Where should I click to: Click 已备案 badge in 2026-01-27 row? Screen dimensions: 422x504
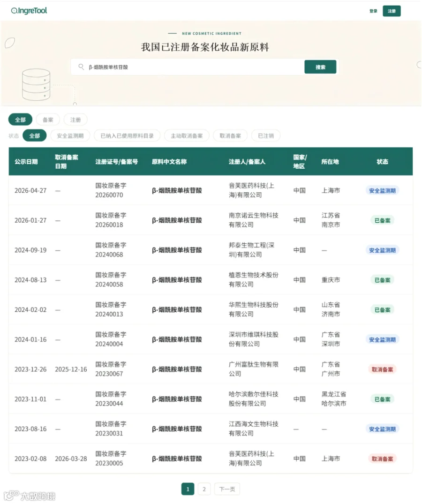(382, 220)
